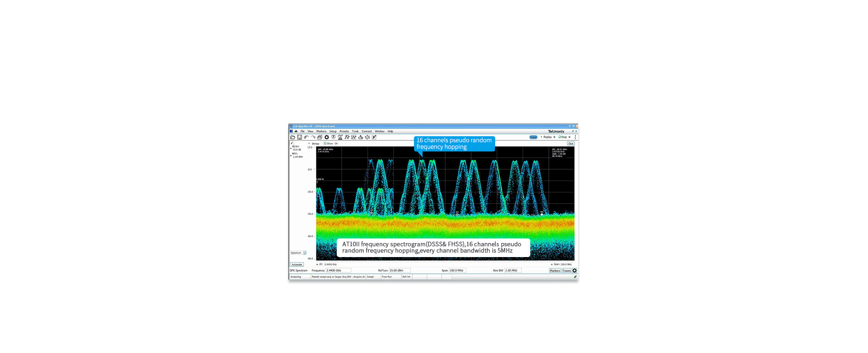Open settings via toolbar gear icon
Screen dimensions: 868x353
point(327,137)
